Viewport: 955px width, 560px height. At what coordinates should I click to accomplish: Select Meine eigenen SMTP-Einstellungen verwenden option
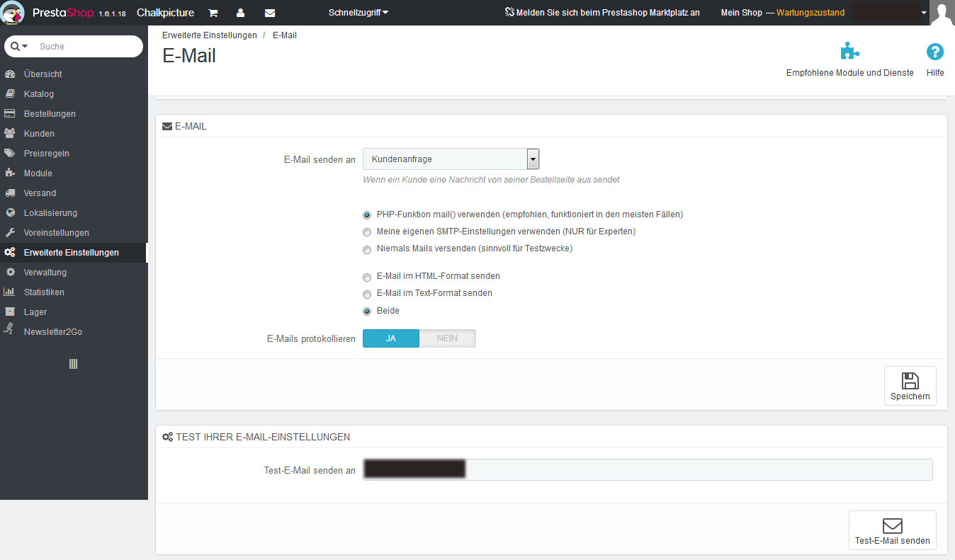[x=367, y=232]
